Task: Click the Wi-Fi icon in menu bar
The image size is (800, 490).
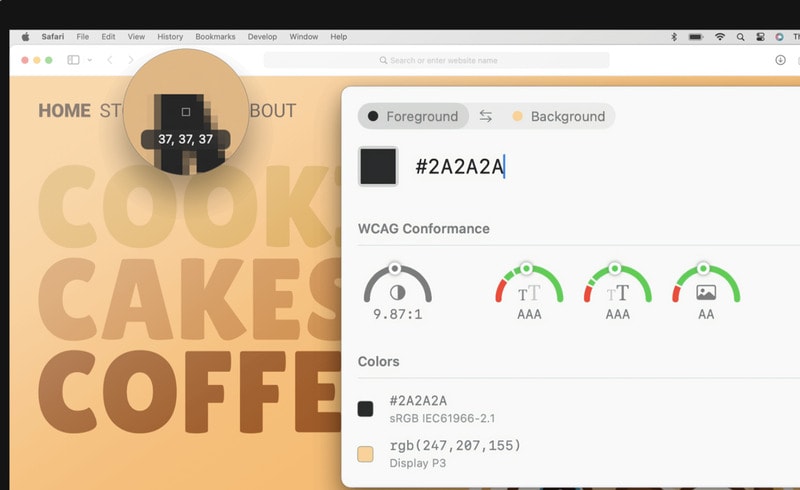Action: (720, 37)
